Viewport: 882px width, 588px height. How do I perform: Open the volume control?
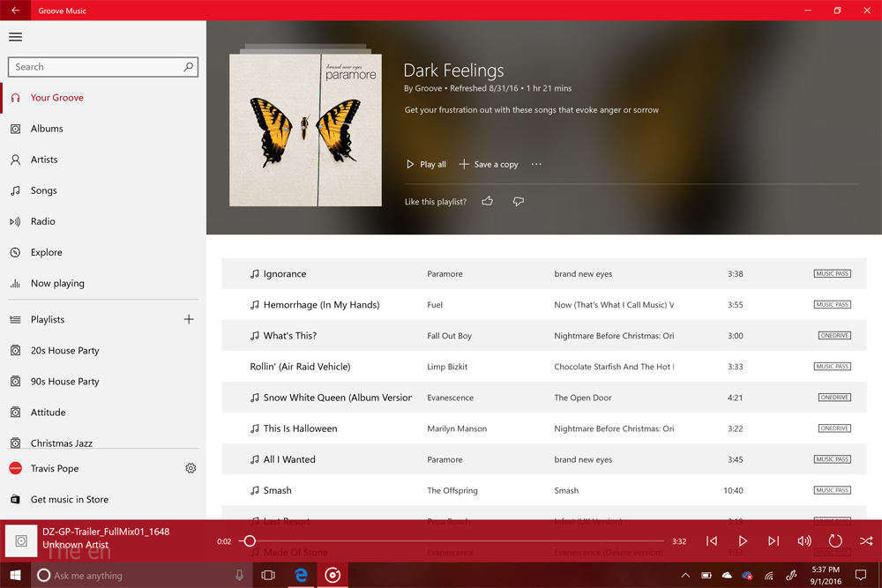[804, 540]
